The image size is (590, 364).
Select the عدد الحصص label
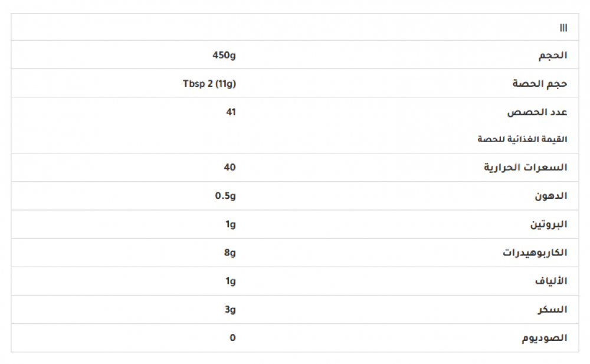click(537, 112)
